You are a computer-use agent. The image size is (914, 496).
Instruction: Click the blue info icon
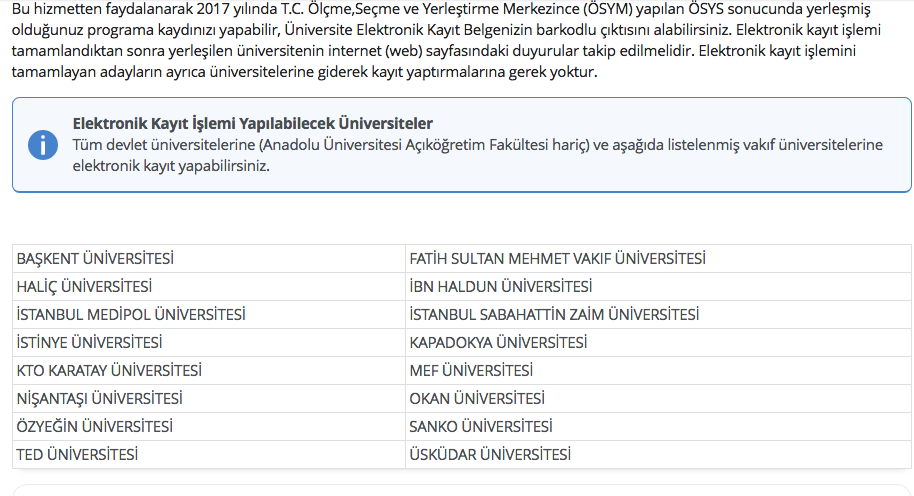[x=43, y=145]
